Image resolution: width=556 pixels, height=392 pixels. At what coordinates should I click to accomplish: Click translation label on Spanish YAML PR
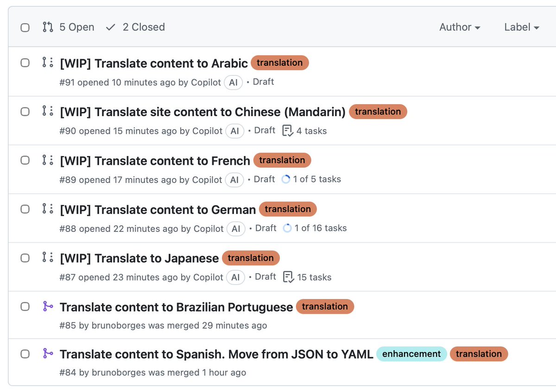[479, 354]
